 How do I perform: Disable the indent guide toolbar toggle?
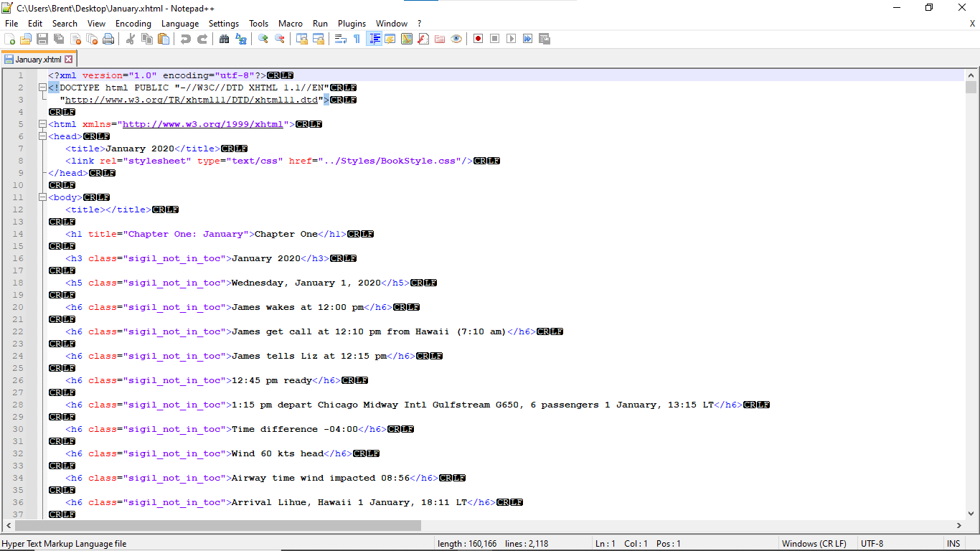(374, 39)
